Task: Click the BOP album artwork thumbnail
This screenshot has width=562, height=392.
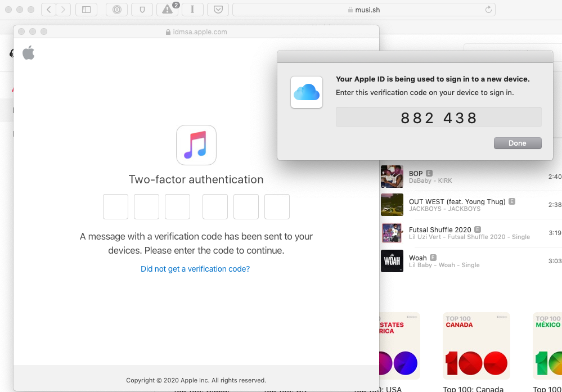Action: point(392,176)
